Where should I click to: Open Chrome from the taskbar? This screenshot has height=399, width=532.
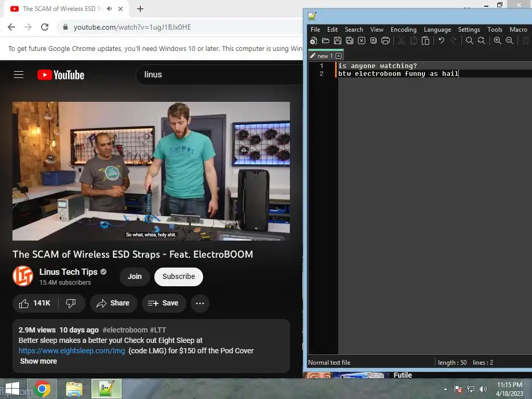pyautogui.click(x=42, y=389)
